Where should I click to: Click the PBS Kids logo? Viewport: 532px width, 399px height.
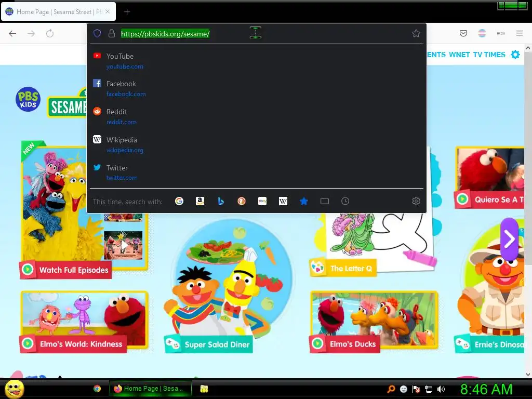pos(28,99)
